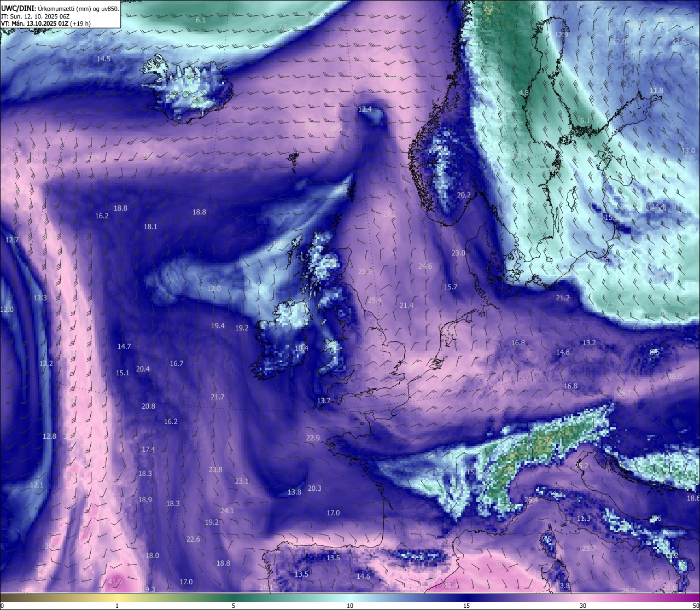
Task: Click the 4.8 value over Sweden
Action: click(523, 93)
